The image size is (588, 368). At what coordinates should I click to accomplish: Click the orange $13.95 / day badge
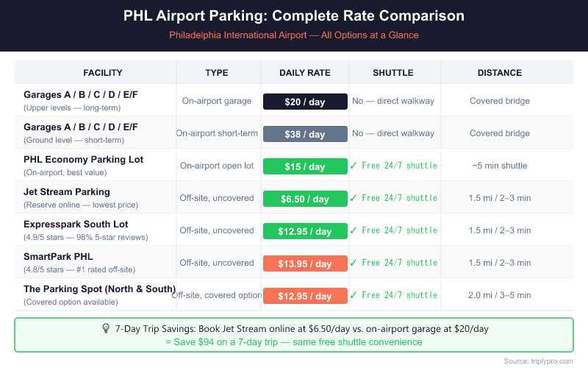click(x=305, y=263)
